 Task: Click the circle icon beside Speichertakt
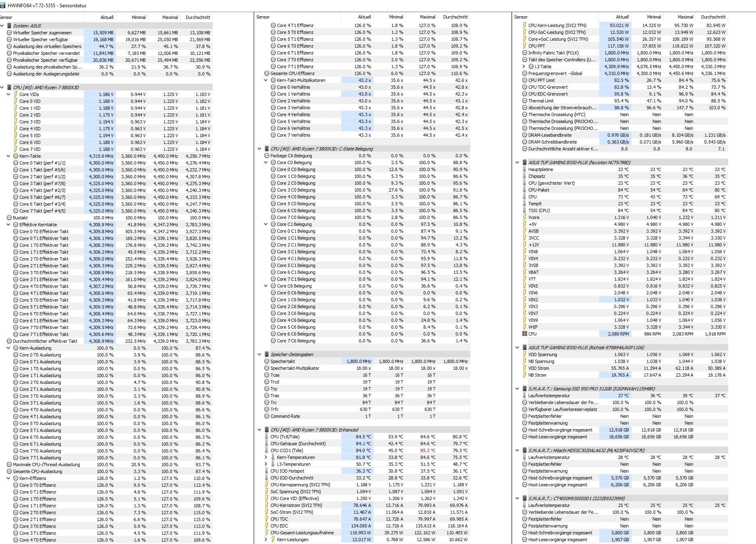coord(267,361)
